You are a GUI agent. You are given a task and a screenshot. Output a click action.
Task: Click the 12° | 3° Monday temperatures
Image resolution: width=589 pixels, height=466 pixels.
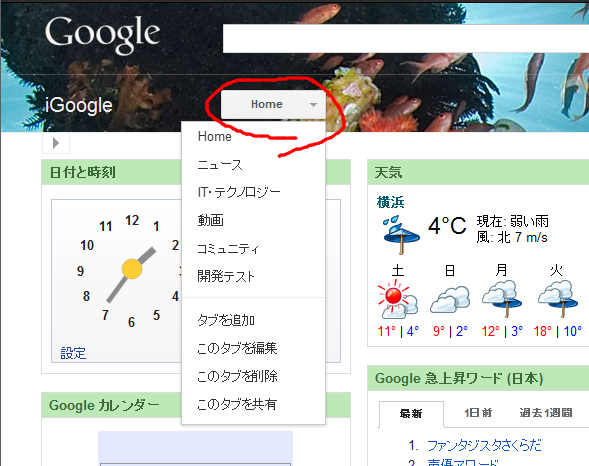[502, 331]
